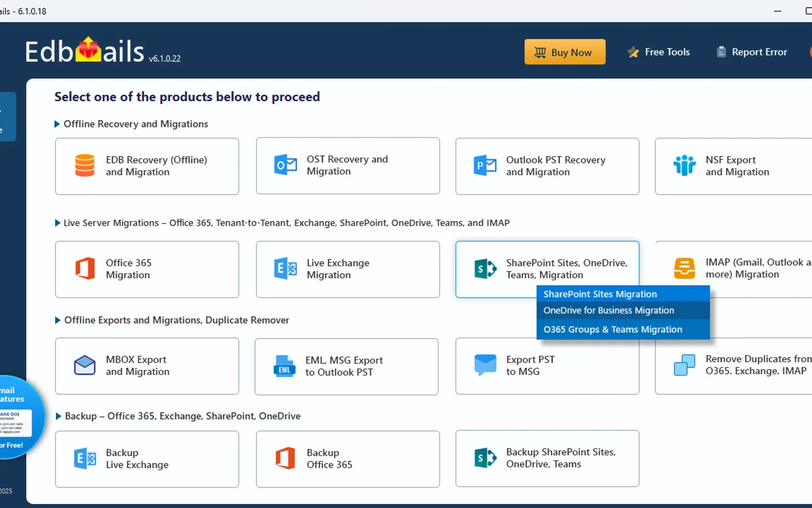Select Outlook PST Recovery and Migration card
Viewport: 812px width, 508px height.
tap(547, 166)
